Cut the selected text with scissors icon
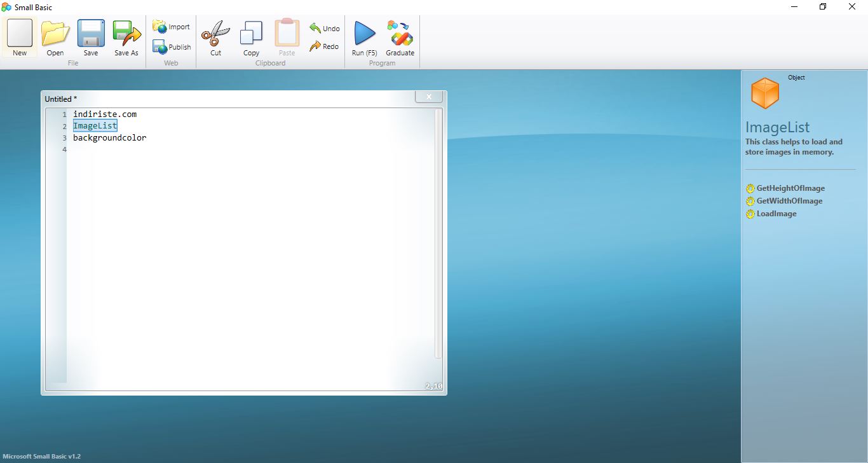This screenshot has height=463, width=868. [x=216, y=38]
